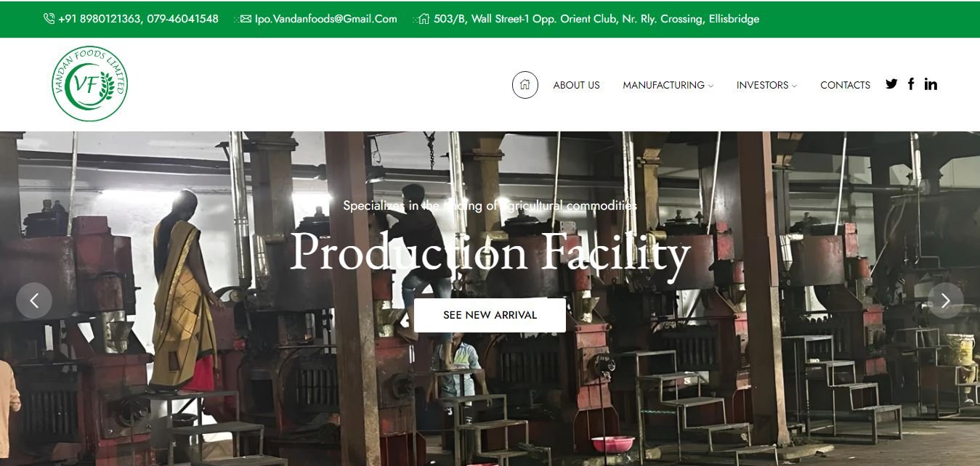Advance to the next slide arrow
The height and width of the screenshot is (466, 980).
[x=945, y=301]
